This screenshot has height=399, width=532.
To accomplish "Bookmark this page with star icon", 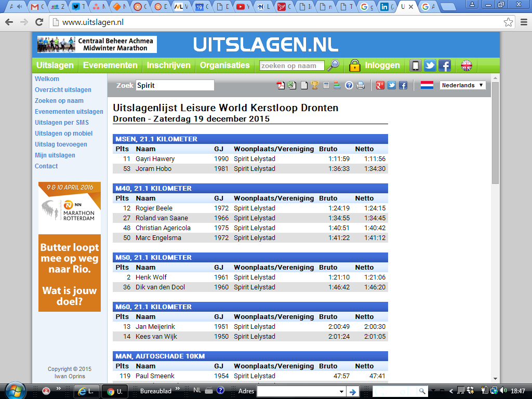I will [x=508, y=22].
